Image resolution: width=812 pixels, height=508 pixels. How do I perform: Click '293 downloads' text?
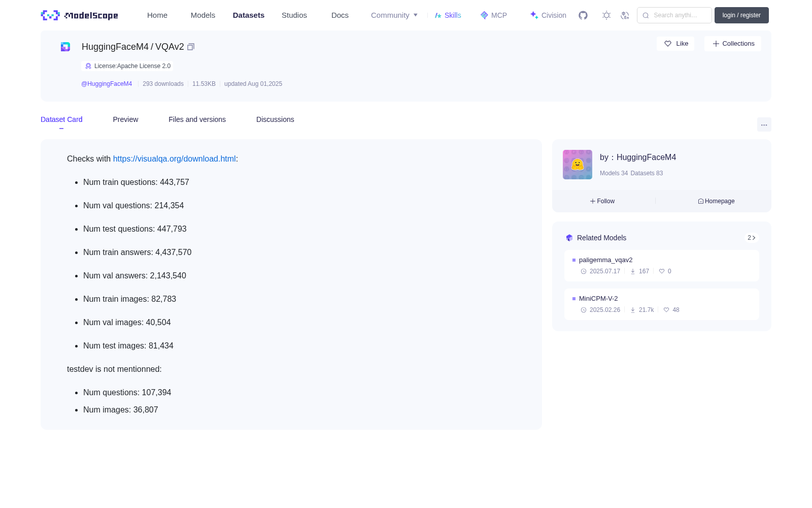(163, 84)
